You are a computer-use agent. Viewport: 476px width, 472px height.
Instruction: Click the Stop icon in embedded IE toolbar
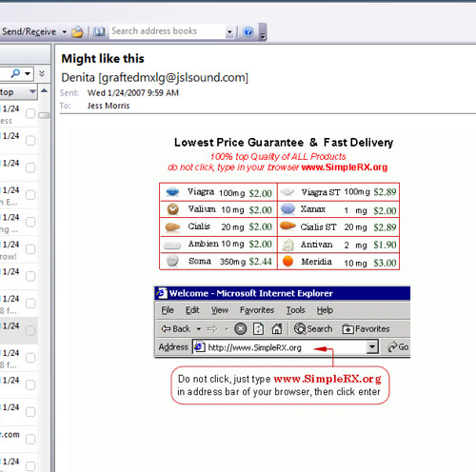[x=240, y=329]
